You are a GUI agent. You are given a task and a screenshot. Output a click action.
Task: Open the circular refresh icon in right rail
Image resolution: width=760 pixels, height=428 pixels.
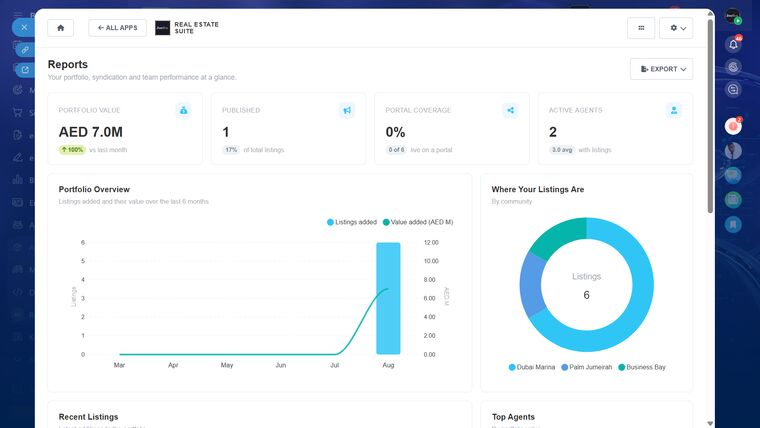point(733,66)
